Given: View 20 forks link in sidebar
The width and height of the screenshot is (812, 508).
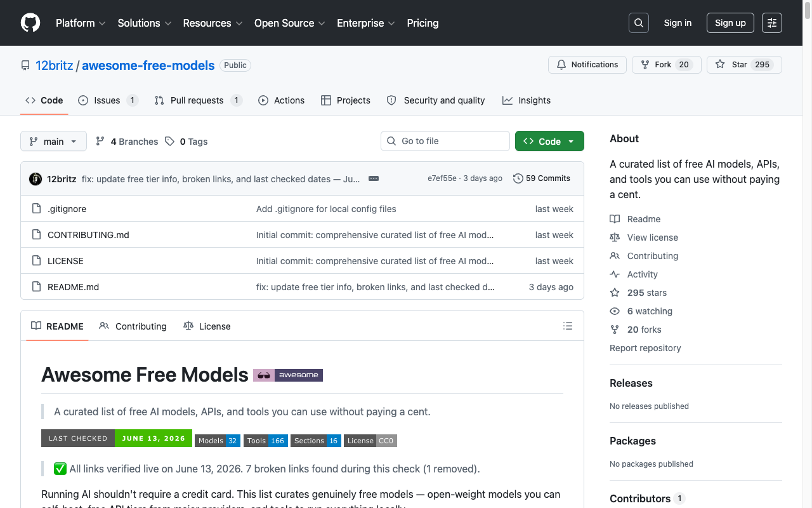Looking at the screenshot, I should [636, 330].
